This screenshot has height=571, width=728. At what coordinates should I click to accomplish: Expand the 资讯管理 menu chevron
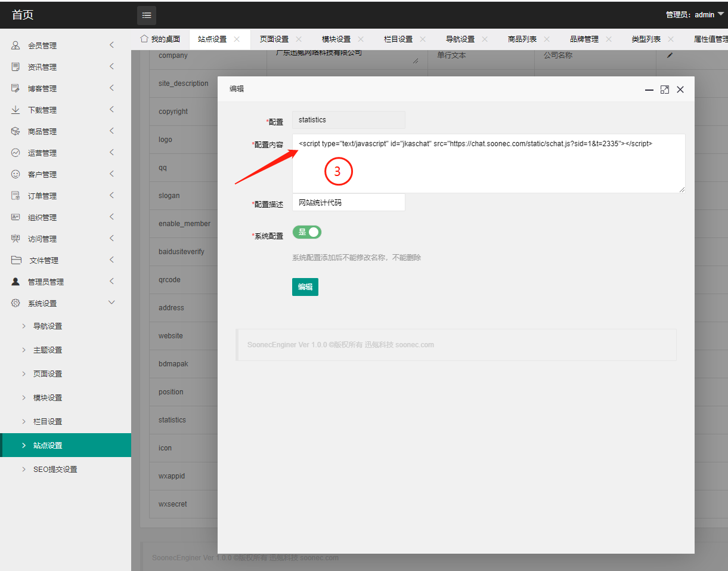[x=111, y=67]
